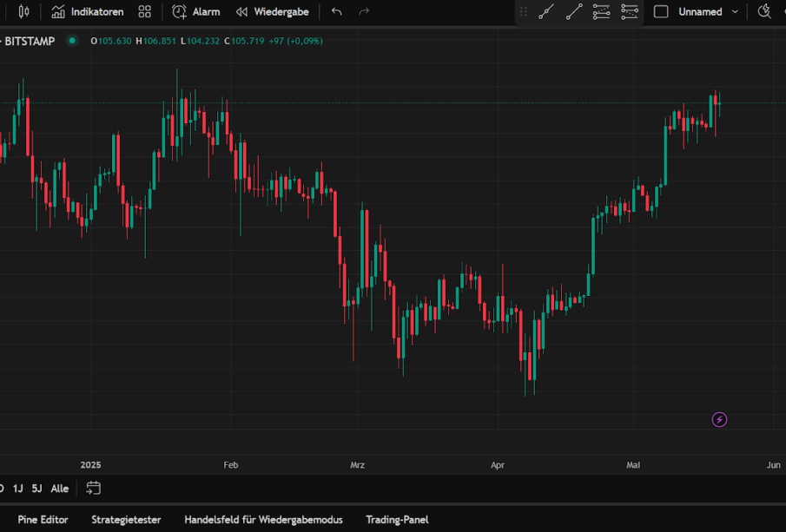This screenshot has width=786, height=532.
Task: Toggle the green market status dot
Action: 72,41
